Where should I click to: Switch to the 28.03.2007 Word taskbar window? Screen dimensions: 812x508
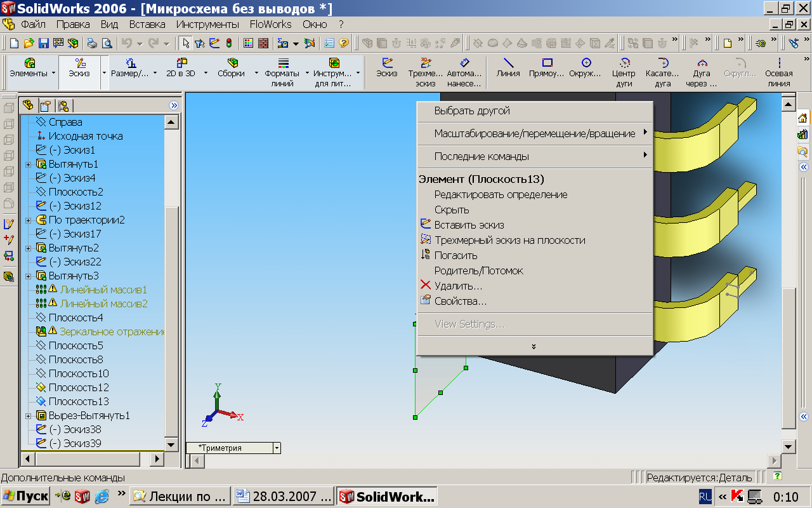pyautogui.click(x=283, y=496)
